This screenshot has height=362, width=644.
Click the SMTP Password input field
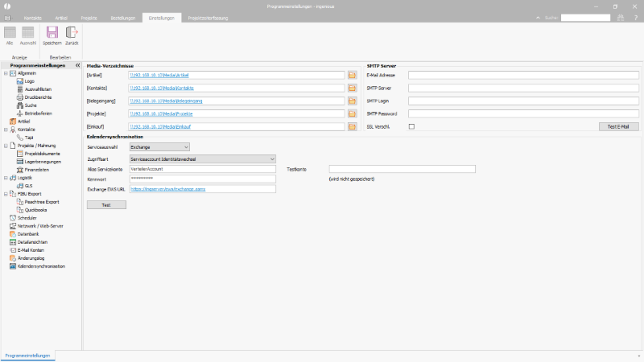(x=523, y=113)
